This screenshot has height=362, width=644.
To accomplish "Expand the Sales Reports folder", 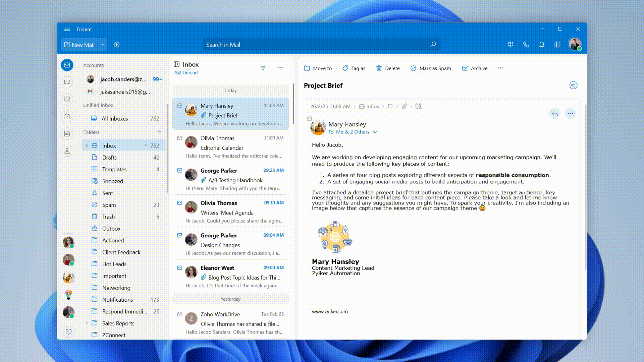I will (x=87, y=323).
